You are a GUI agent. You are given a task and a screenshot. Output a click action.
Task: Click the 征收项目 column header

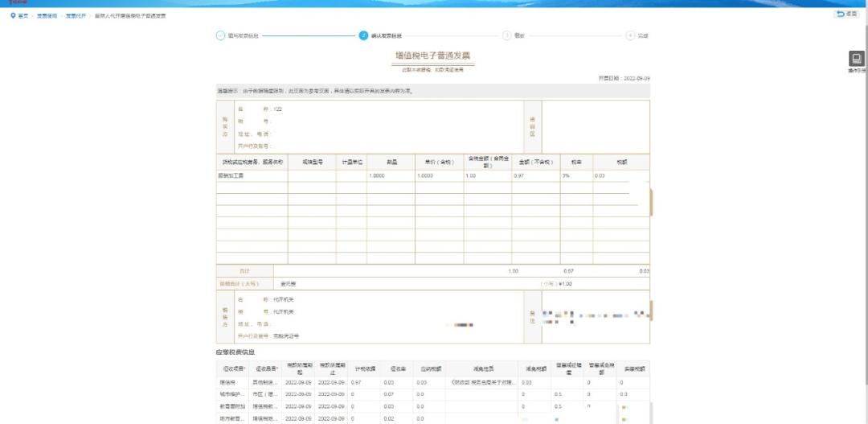tap(233, 368)
